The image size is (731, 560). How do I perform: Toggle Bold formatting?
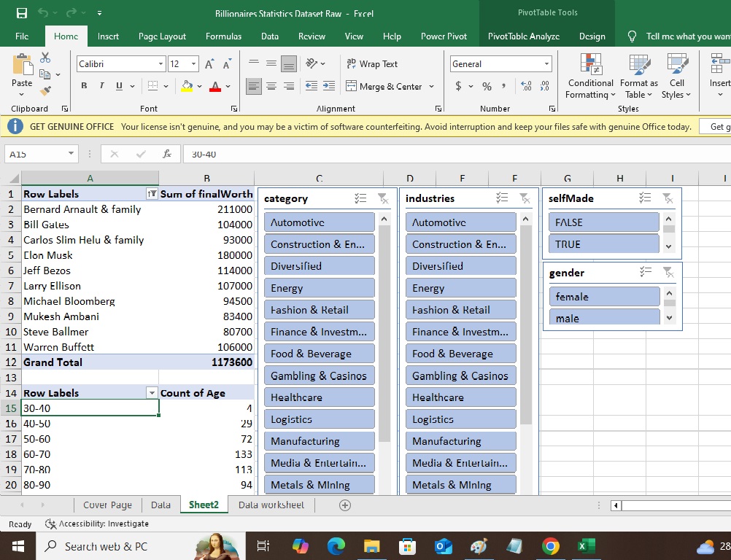[83, 85]
